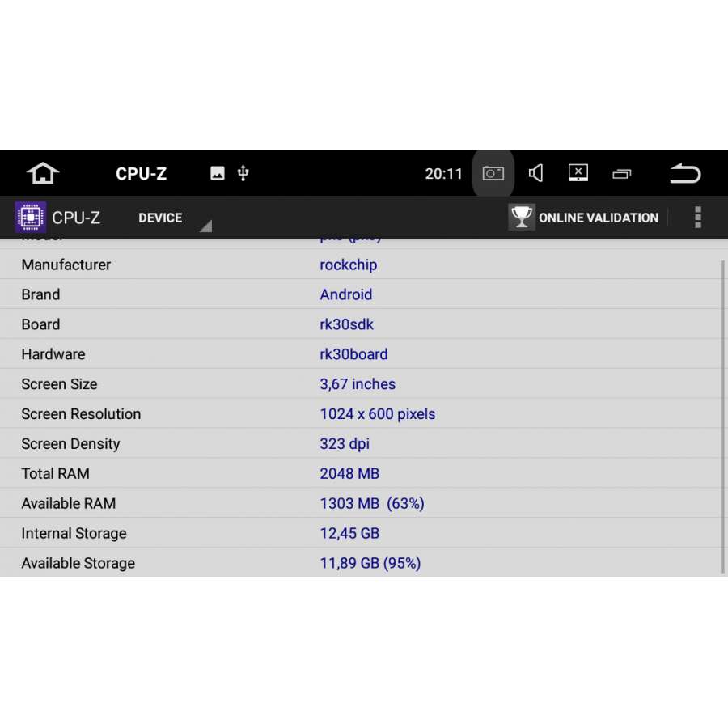Select the Brand row label

coord(40,294)
